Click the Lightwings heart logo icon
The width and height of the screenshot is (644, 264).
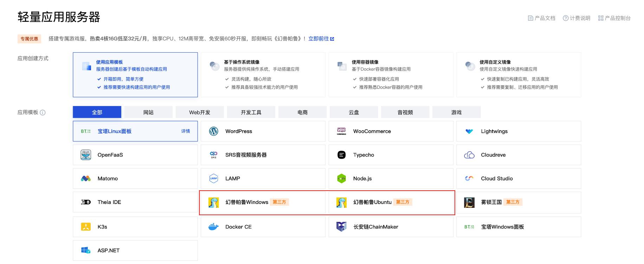tap(469, 131)
